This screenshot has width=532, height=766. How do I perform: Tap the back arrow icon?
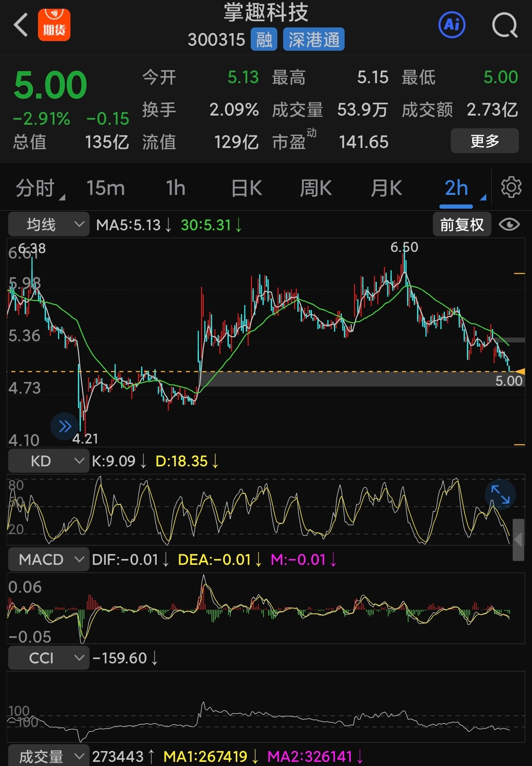21,25
